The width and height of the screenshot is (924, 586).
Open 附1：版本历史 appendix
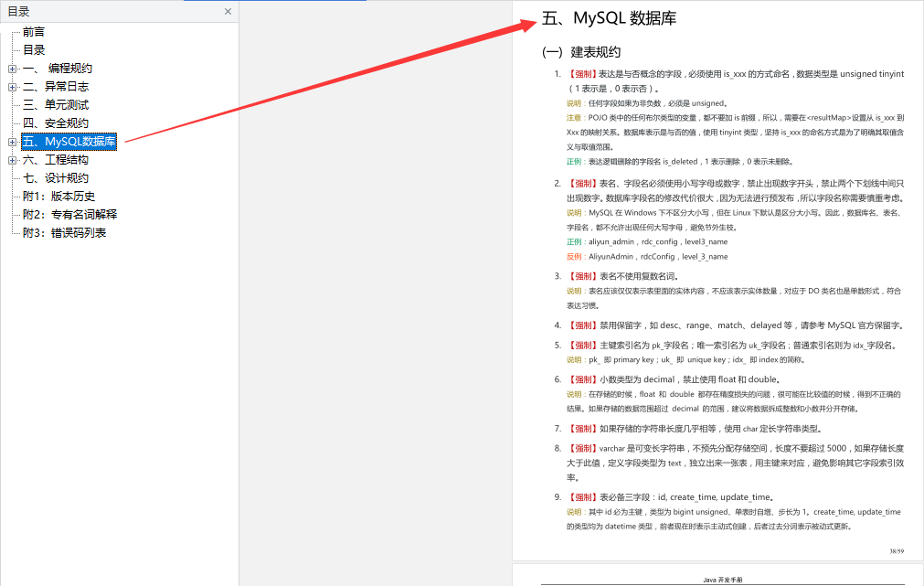point(58,197)
